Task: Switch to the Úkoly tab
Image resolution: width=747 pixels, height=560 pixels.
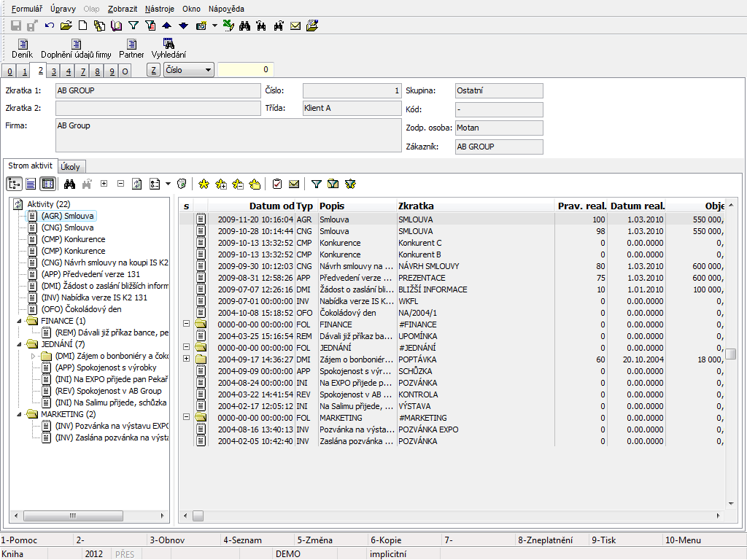Action: click(x=71, y=166)
